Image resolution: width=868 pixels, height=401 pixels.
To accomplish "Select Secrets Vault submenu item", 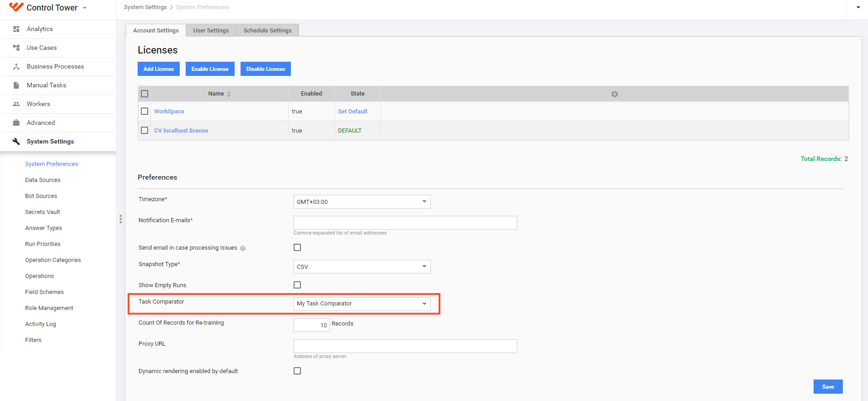I will click(43, 212).
